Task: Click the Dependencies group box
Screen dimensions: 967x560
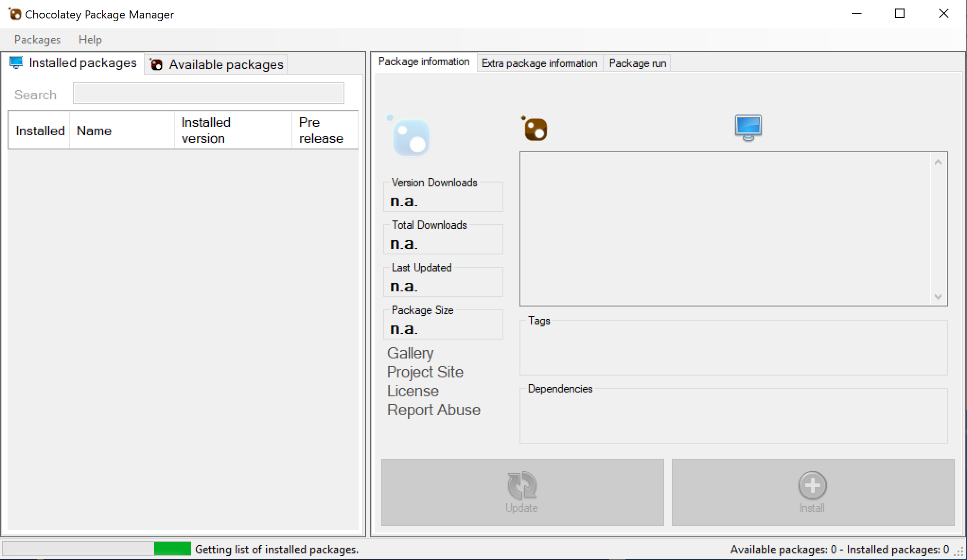Action: pyautogui.click(x=734, y=414)
